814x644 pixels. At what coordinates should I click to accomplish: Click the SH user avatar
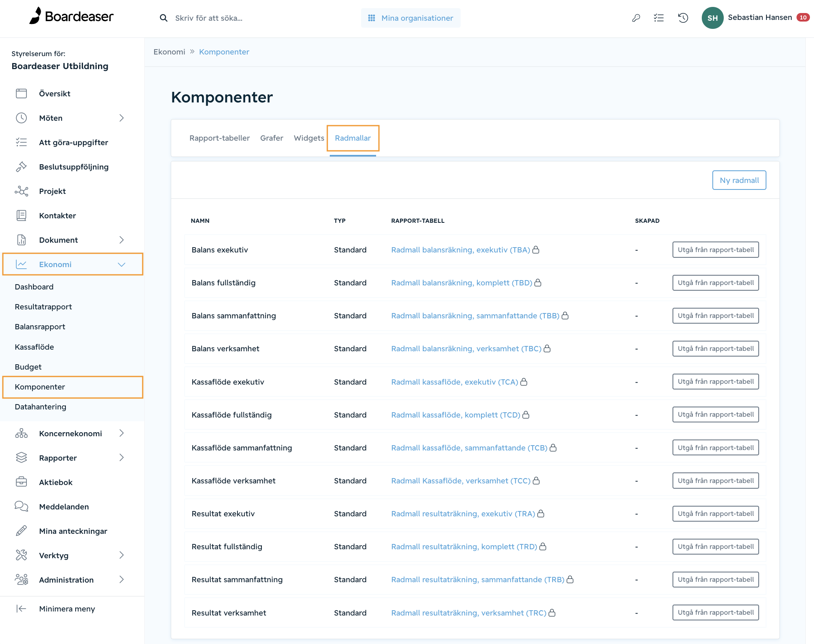pos(712,18)
